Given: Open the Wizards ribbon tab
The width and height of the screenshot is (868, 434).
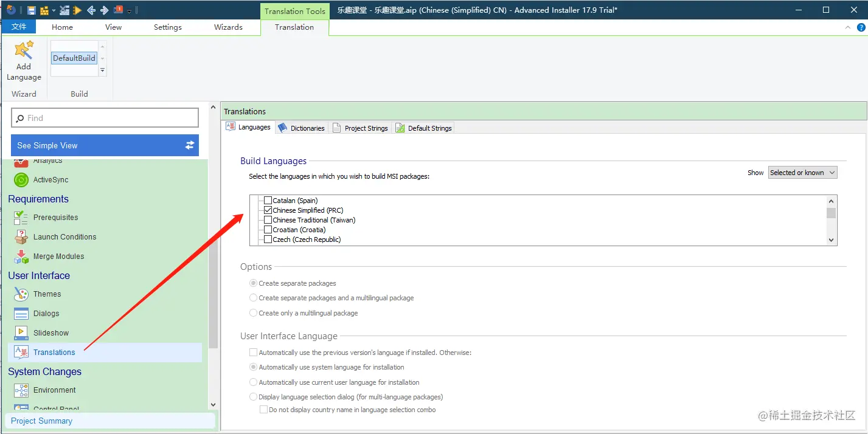Looking at the screenshot, I should [228, 27].
